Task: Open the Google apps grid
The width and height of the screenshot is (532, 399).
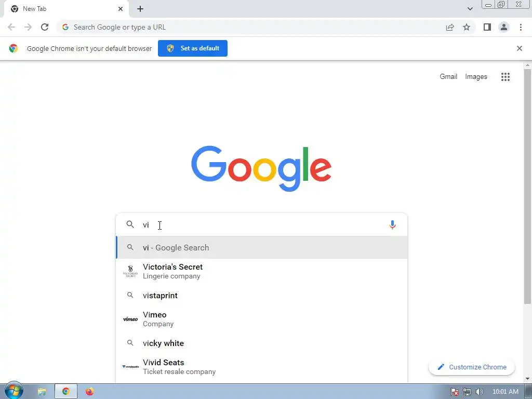Action: (506, 77)
